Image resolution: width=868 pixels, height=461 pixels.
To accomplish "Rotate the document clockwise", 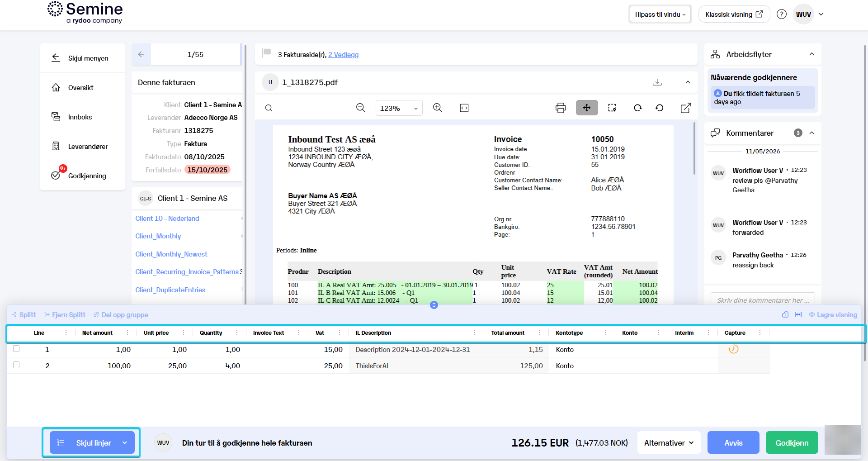I will coord(638,108).
